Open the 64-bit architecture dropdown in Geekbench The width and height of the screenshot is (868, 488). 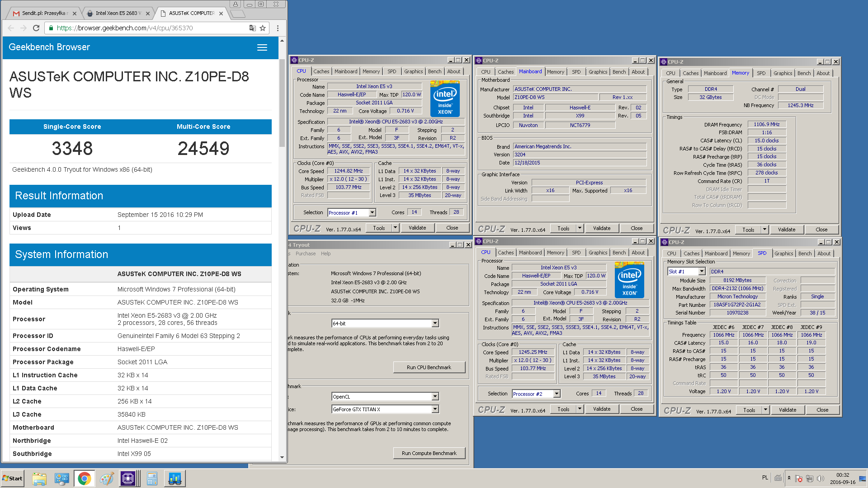(434, 324)
